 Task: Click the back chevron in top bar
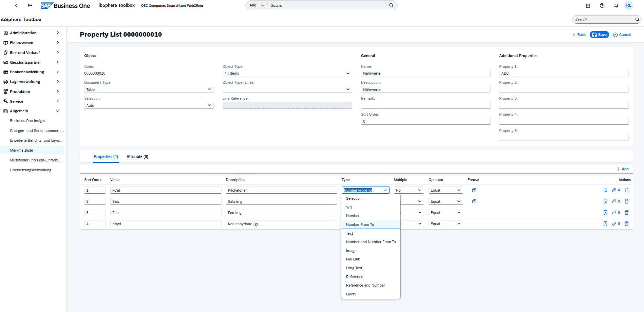coord(16,5)
